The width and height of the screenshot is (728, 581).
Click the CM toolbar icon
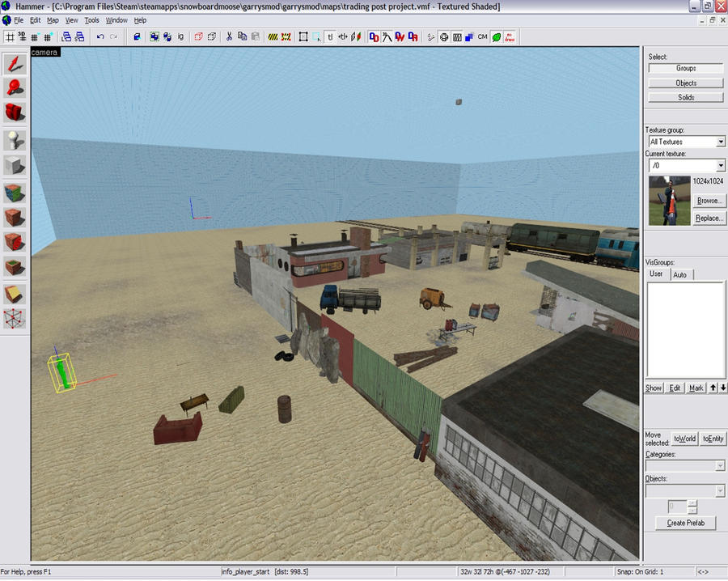click(483, 36)
